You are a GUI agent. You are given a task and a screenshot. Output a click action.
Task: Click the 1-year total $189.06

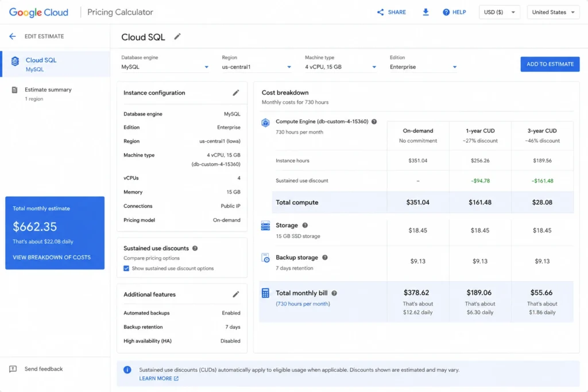pos(479,293)
